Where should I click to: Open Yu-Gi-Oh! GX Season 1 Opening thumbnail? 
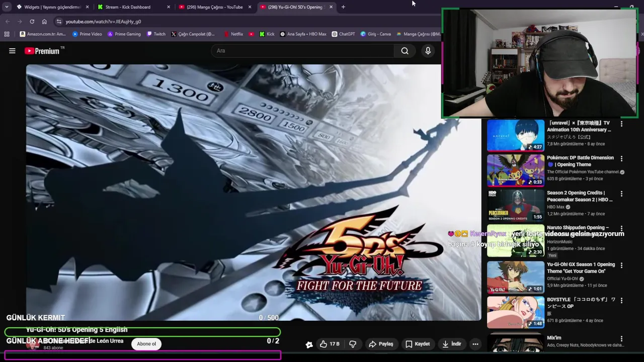tap(515, 277)
